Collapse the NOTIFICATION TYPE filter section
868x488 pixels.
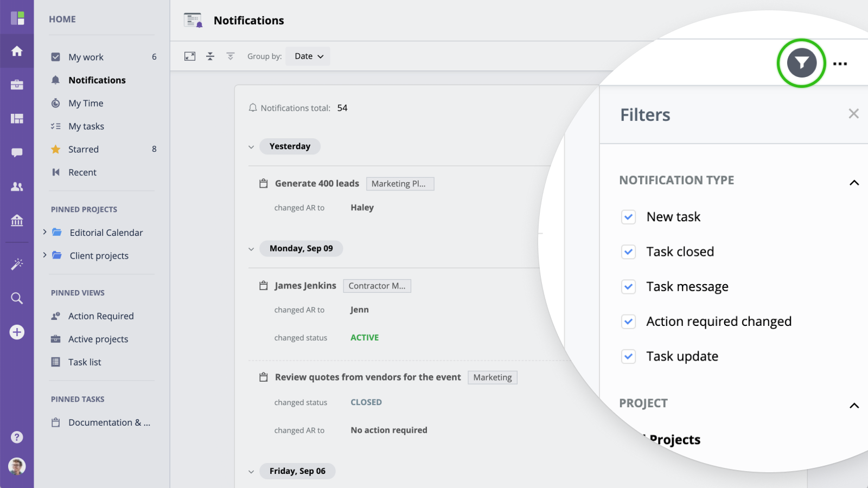(854, 183)
